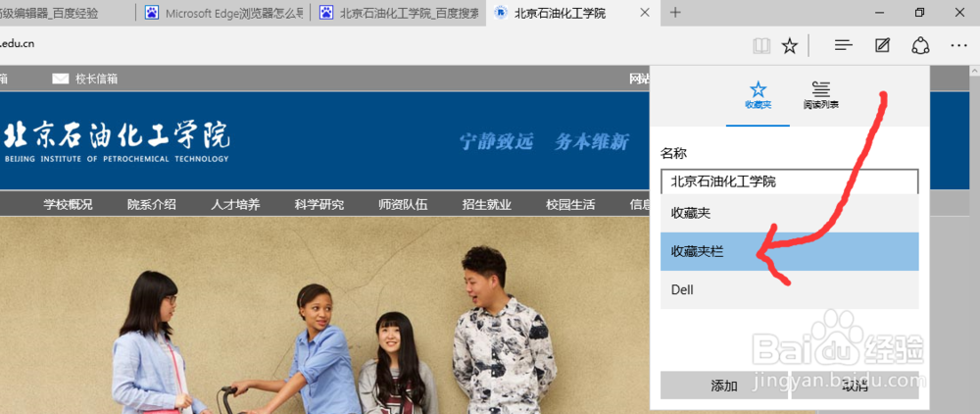Open the Hub three-line icon
The image size is (980, 414).
pos(844,46)
